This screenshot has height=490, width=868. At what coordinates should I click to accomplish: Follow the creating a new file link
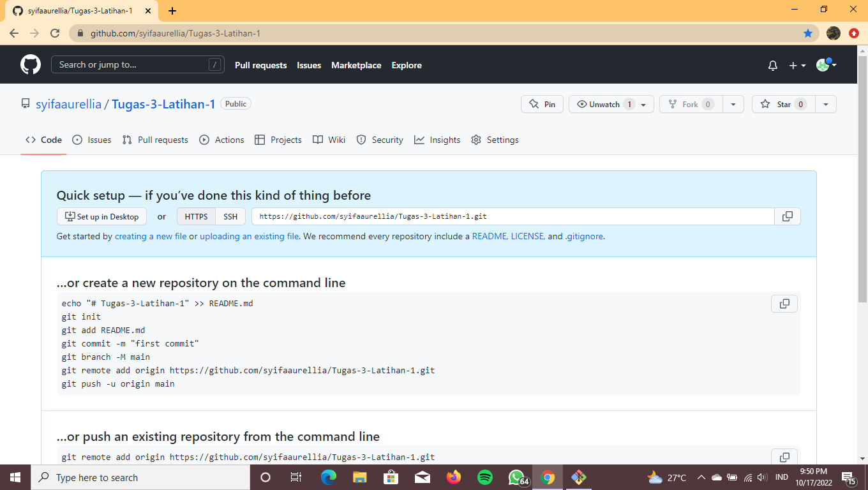coord(151,236)
